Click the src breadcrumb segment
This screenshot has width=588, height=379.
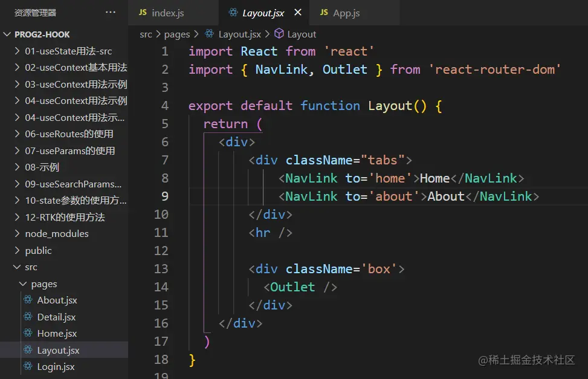click(x=146, y=34)
